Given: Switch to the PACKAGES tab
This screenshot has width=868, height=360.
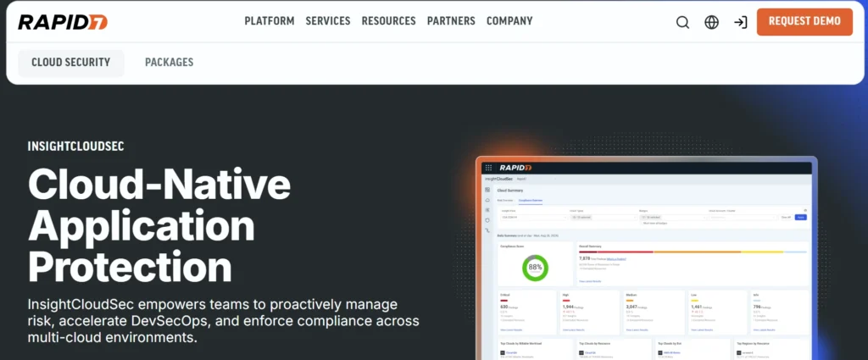Looking at the screenshot, I should 170,63.
